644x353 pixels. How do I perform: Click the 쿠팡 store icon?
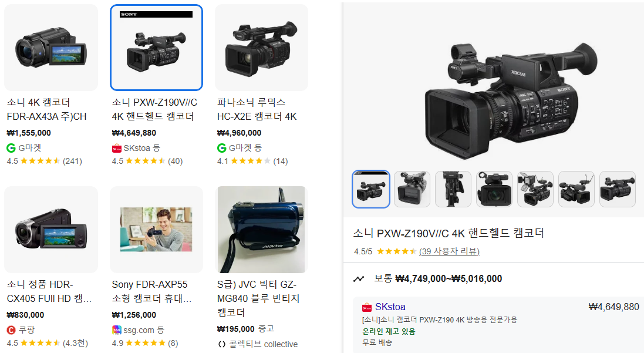(x=11, y=330)
